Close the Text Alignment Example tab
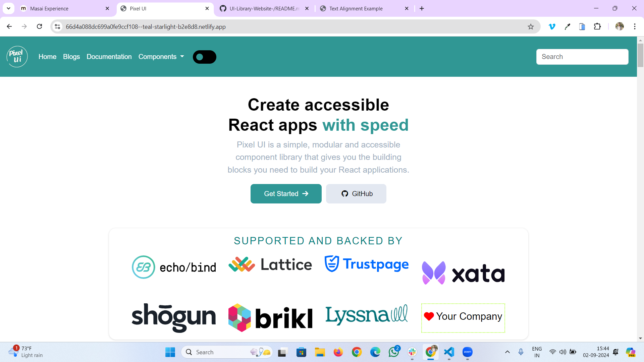This screenshot has width=644, height=362. click(407, 8)
